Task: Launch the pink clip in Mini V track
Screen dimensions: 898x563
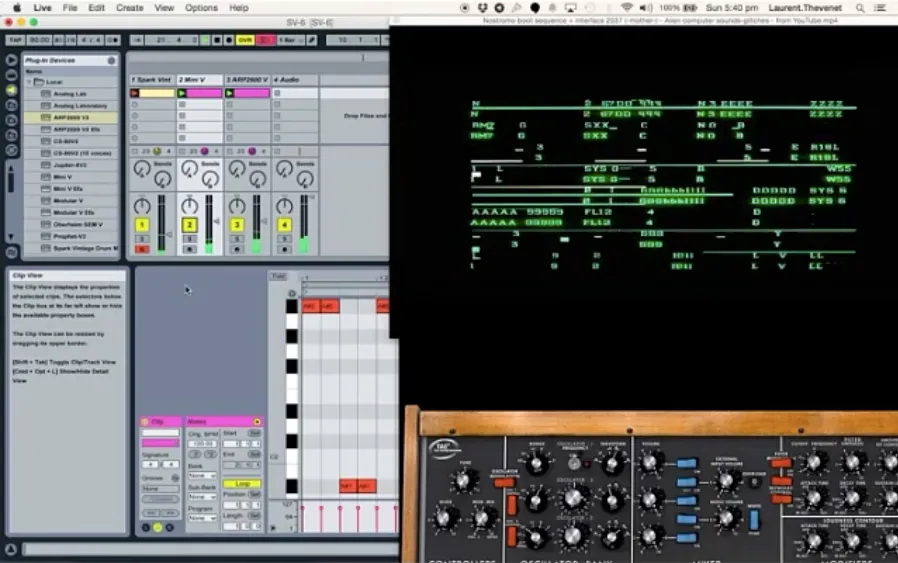Action: 182,93
